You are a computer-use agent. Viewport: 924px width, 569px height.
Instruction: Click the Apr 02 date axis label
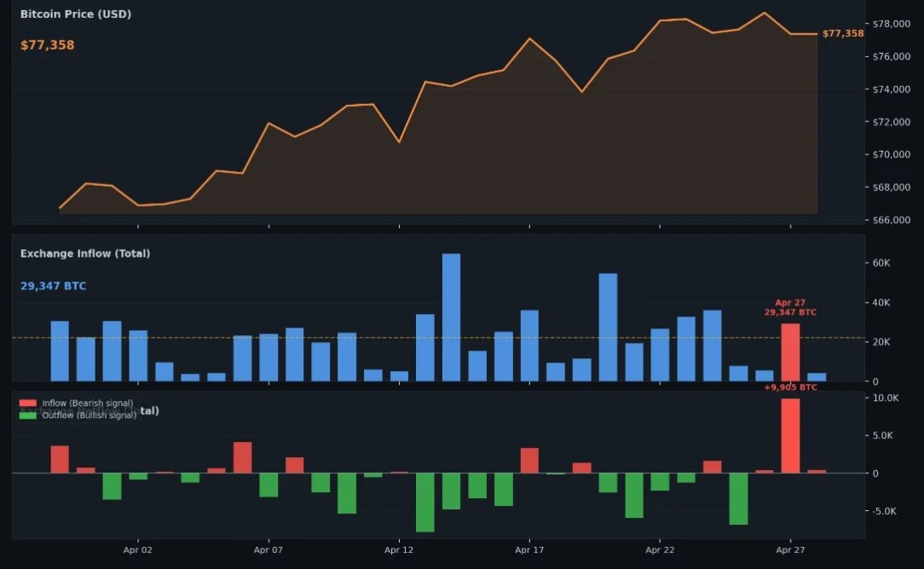click(x=138, y=549)
